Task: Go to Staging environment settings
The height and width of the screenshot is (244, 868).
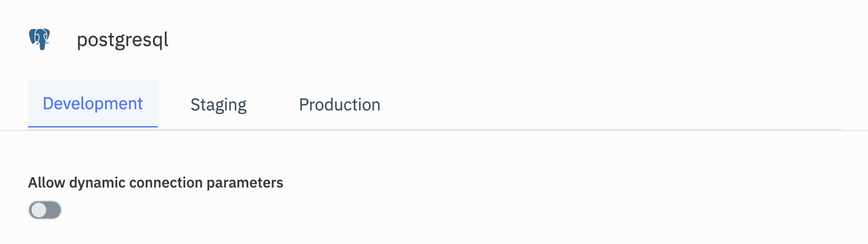Action: tap(219, 105)
